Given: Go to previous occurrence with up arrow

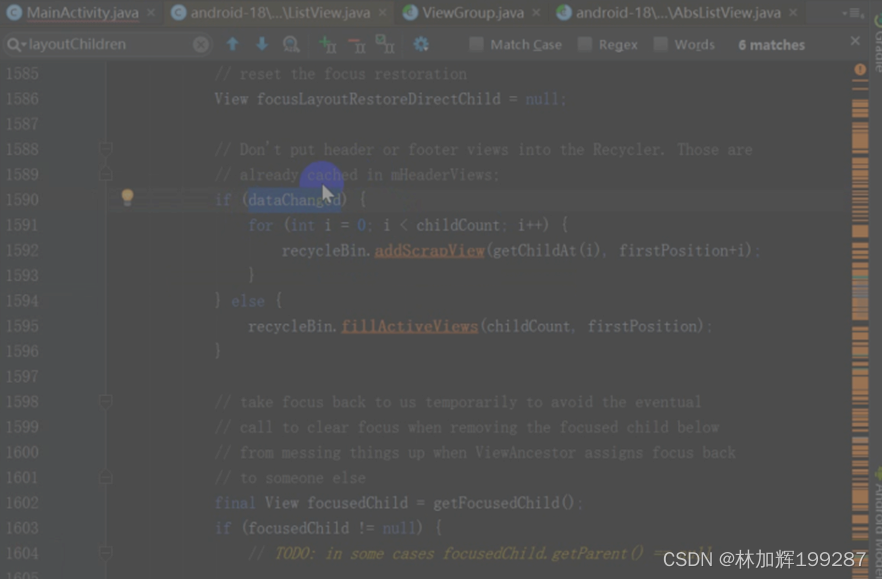Looking at the screenshot, I should coord(232,44).
